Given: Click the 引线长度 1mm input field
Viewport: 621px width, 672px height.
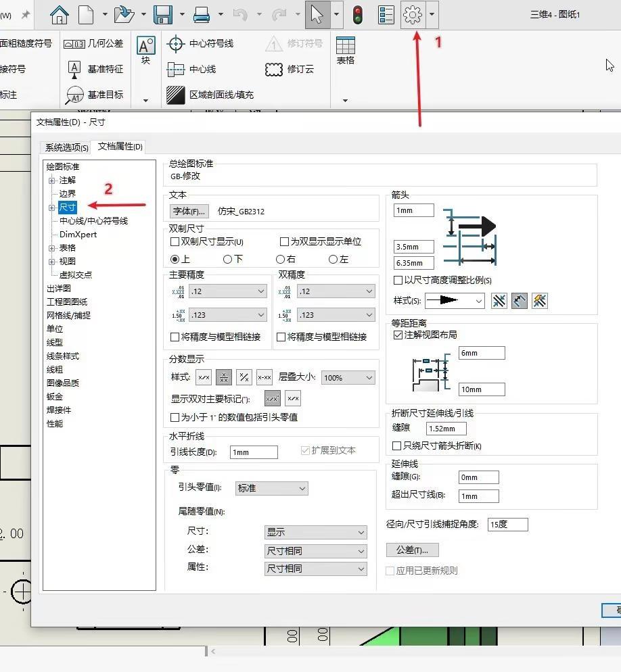Looking at the screenshot, I should coord(254,452).
